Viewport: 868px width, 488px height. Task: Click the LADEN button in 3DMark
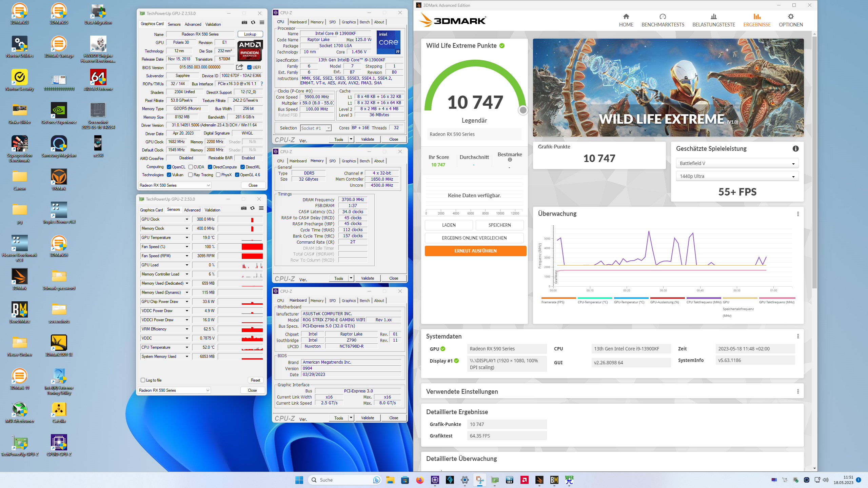(x=449, y=225)
